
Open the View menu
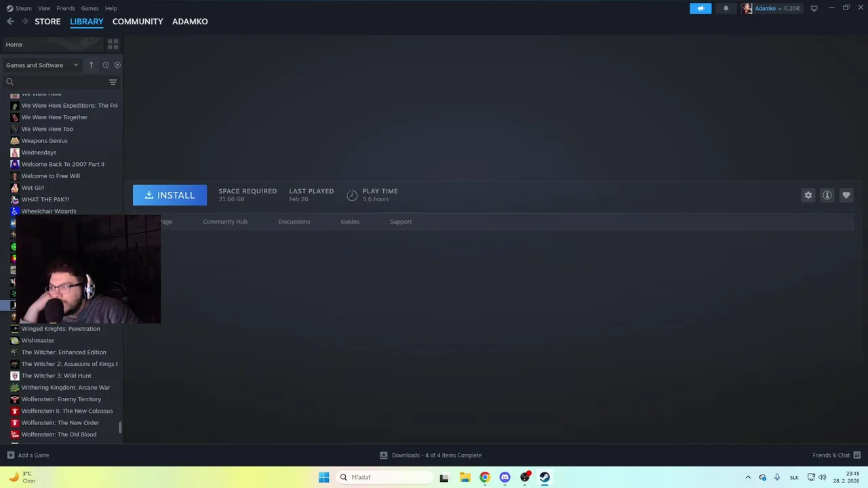[44, 8]
